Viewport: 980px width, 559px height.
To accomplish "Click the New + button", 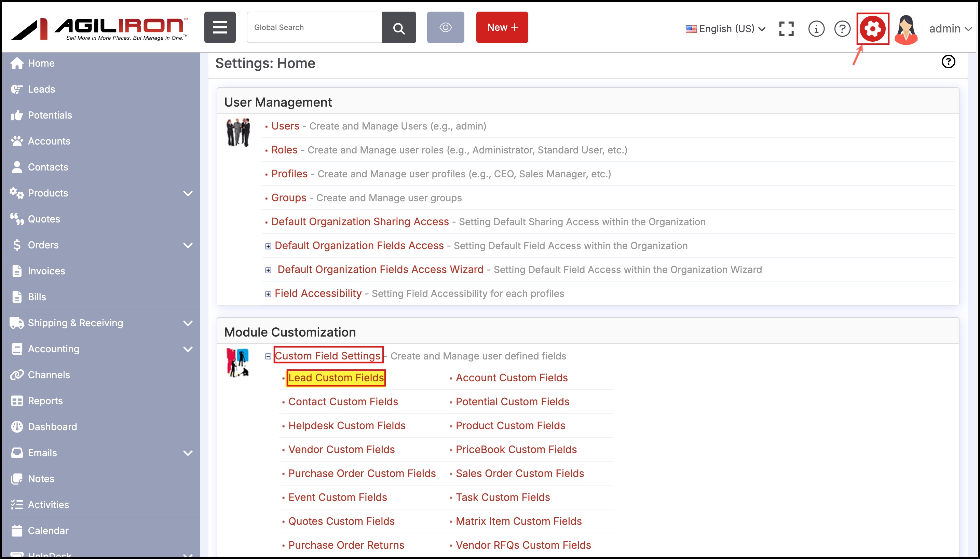I will click(x=502, y=27).
